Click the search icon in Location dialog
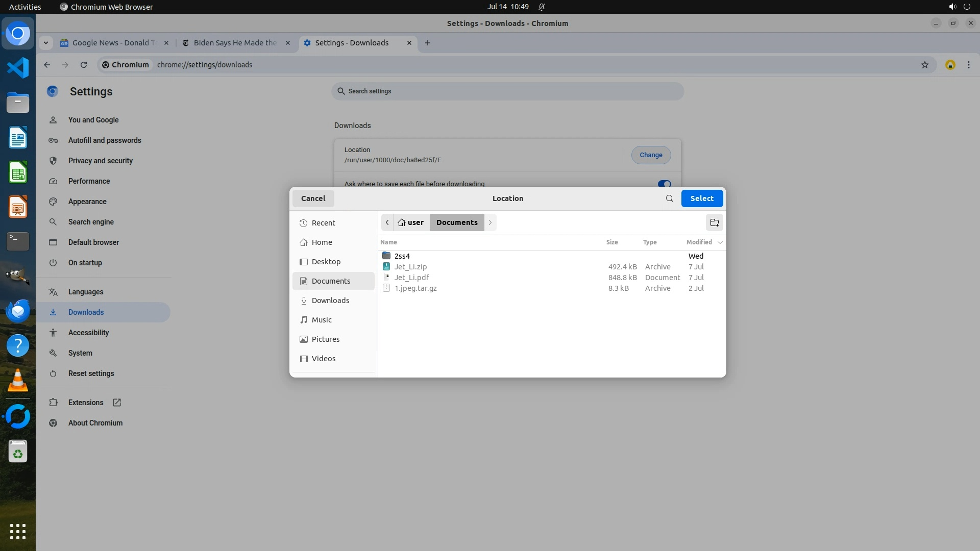 click(x=669, y=198)
